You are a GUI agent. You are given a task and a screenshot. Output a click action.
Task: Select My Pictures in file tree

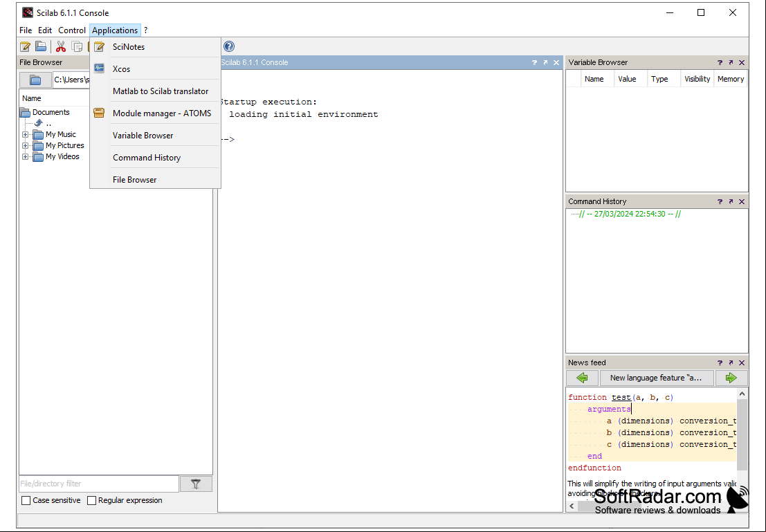[x=65, y=145]
